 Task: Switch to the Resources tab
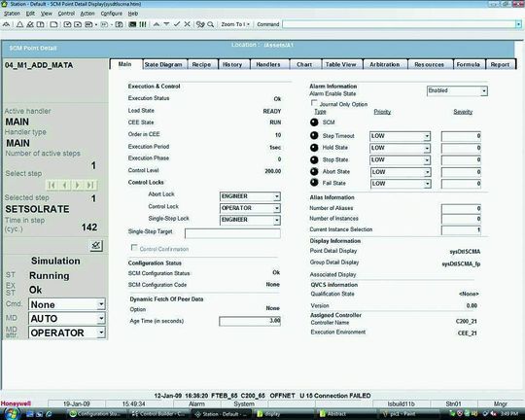430,64
